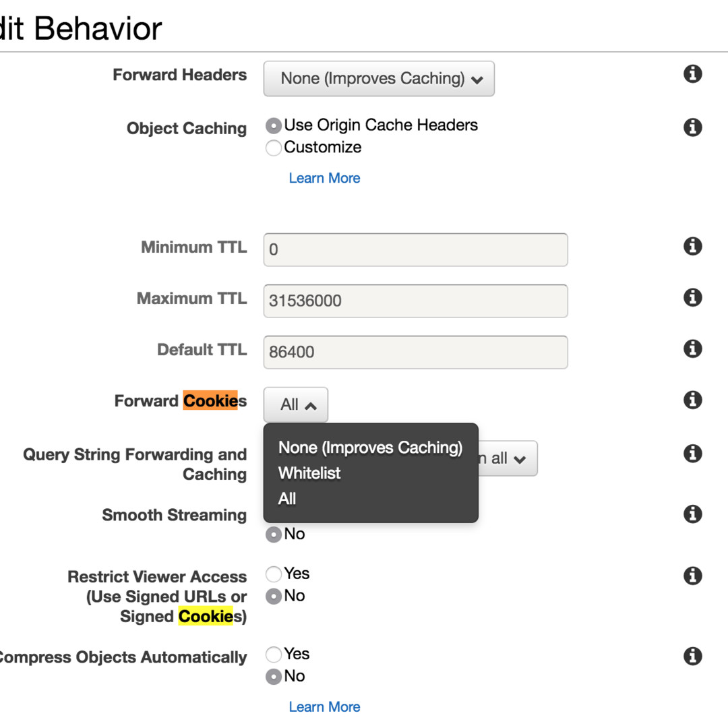This screenshot has width=728, height=728.
Task: Open the Query String Forwarding dropdown
Action: (x=508, y=459)
